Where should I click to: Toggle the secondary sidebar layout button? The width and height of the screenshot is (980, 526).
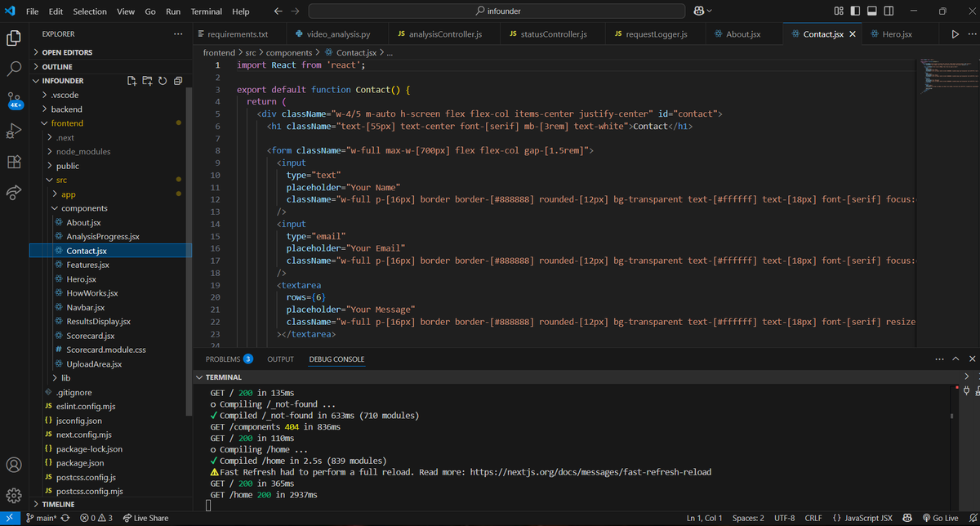pos(889,11)
